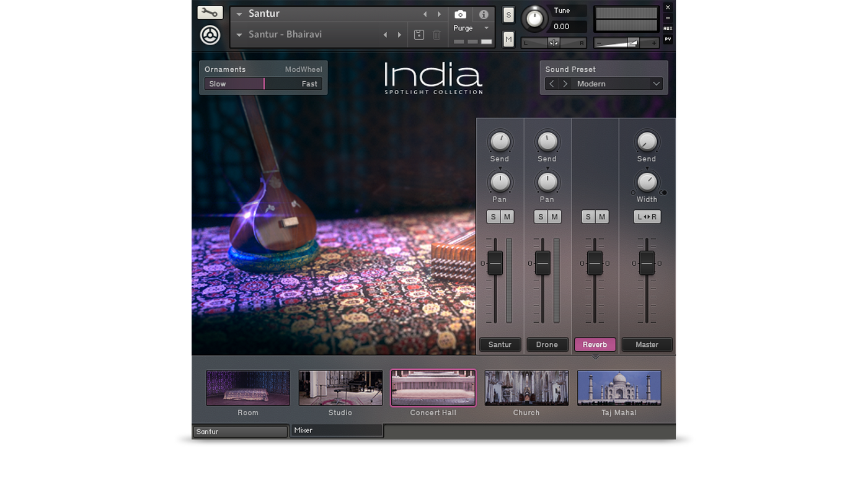
Task: Click the Master channel Width knob
Action: pos(647,182)
